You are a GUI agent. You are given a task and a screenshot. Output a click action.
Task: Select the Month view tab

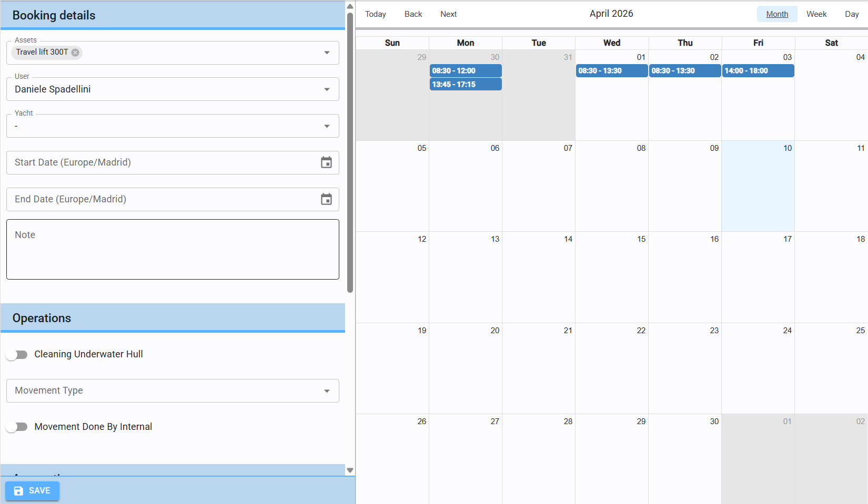point(776,14)
